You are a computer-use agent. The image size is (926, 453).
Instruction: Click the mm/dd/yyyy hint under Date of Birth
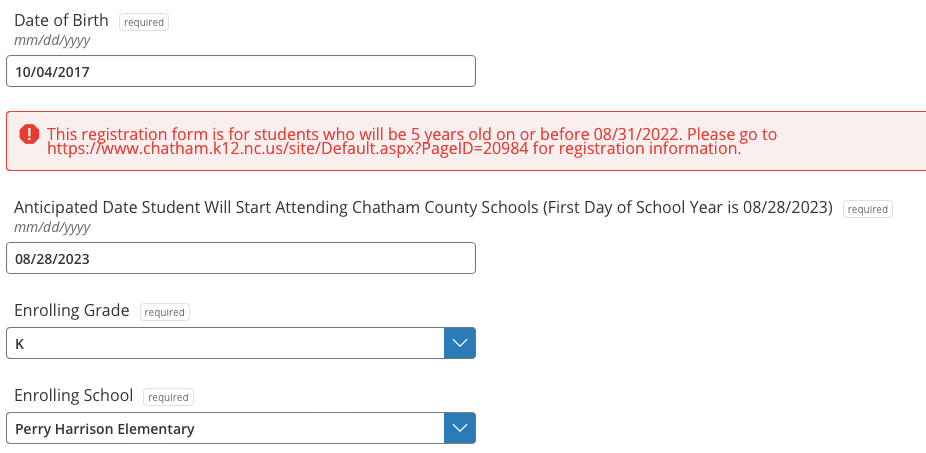coord(52,39)
